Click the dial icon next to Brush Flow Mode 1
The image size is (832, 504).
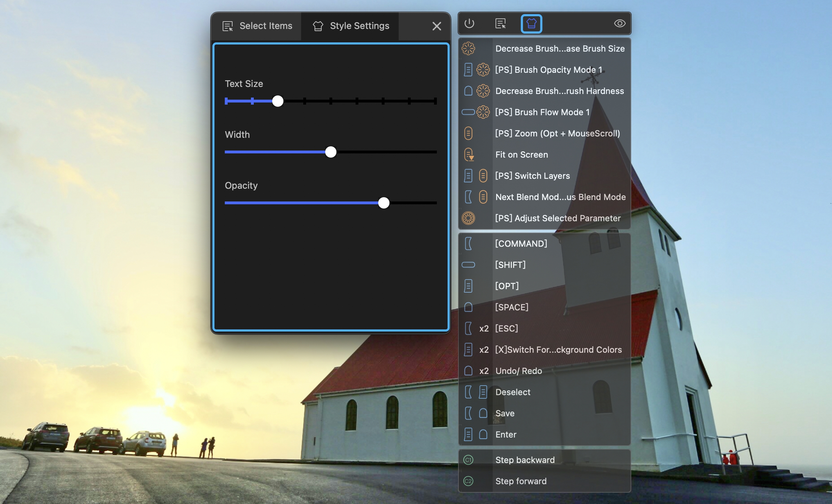pos(483,112)
